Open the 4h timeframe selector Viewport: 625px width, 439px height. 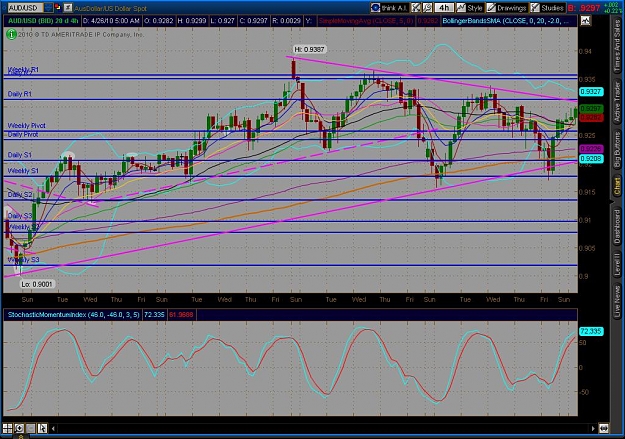click(444, 8)
